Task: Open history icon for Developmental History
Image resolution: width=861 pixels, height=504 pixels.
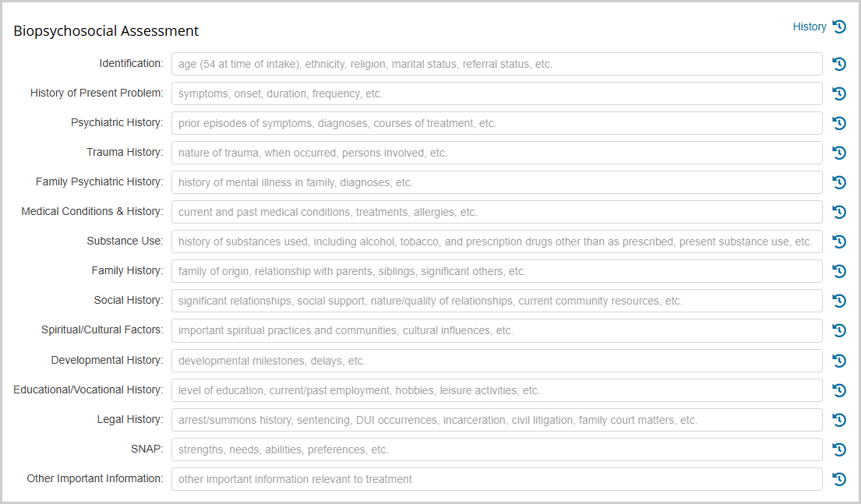Action: coord(839,361)
